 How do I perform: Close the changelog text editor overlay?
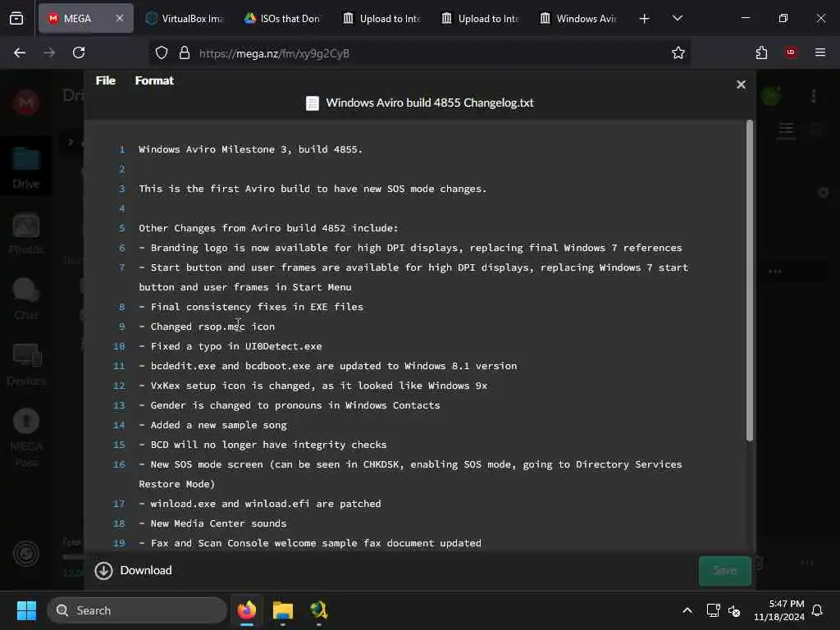[x=741, y=84]
